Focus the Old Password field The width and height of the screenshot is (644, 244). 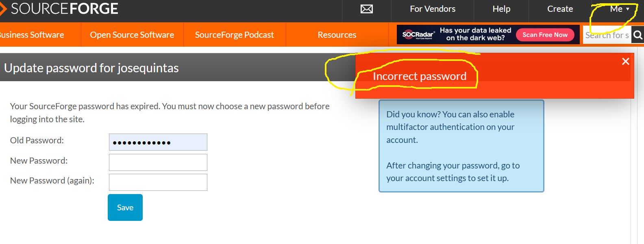(x=158, y=142)
